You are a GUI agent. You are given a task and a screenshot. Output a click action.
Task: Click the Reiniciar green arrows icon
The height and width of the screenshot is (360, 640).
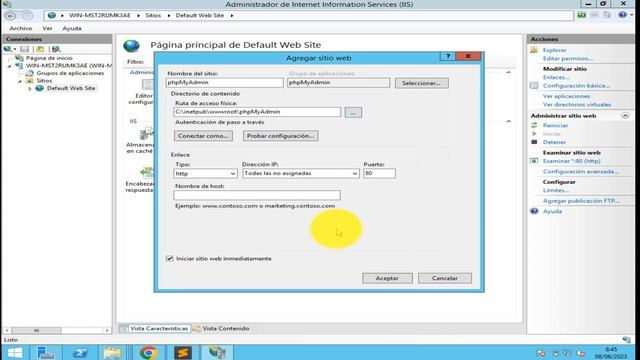[534, 125]
